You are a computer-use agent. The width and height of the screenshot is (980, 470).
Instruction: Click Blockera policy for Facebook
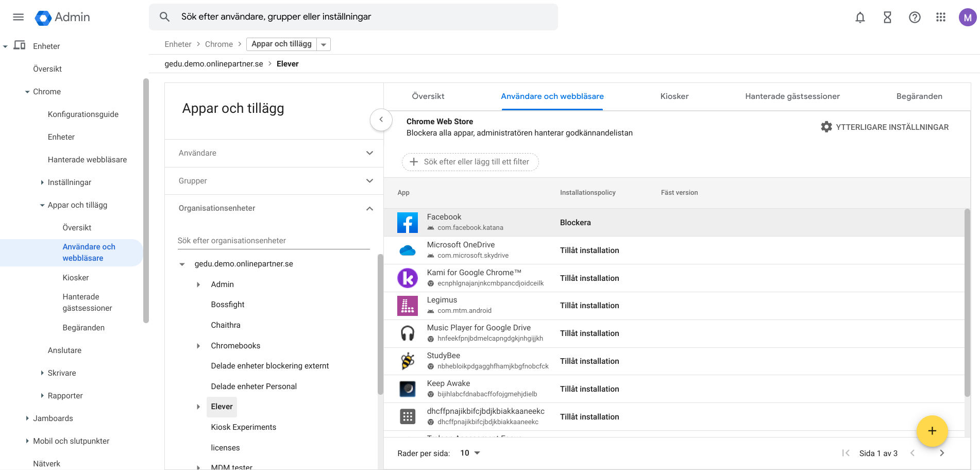(x=576, y=223)
